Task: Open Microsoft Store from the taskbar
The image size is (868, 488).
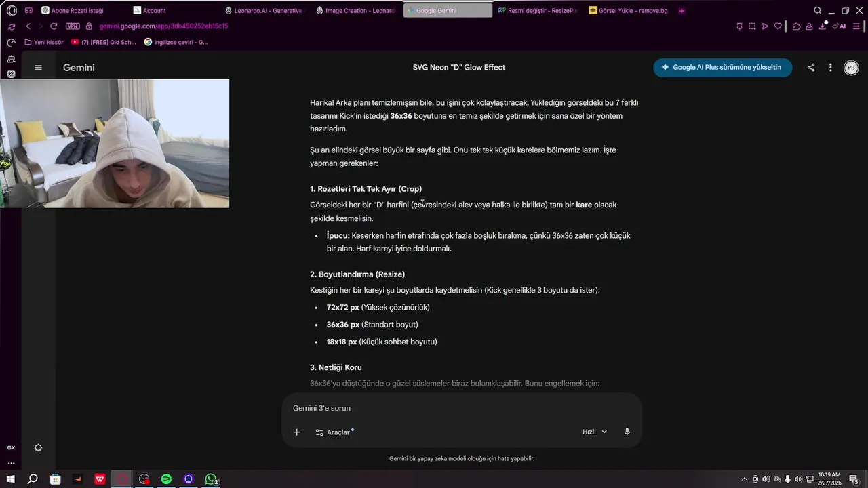Action: 55,479
